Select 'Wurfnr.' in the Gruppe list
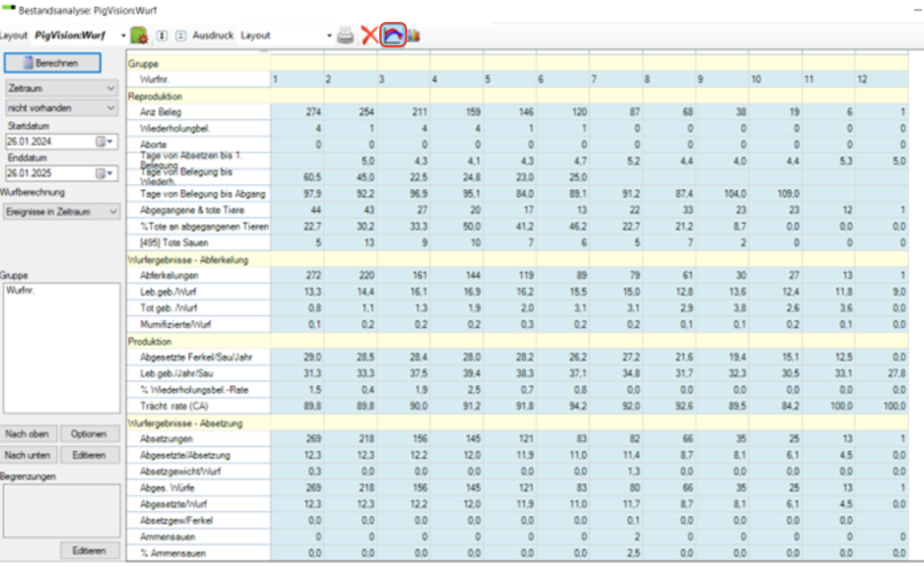The height and width of the screenshot is (567, 924). pyautogui.click(x=19, y=290)
